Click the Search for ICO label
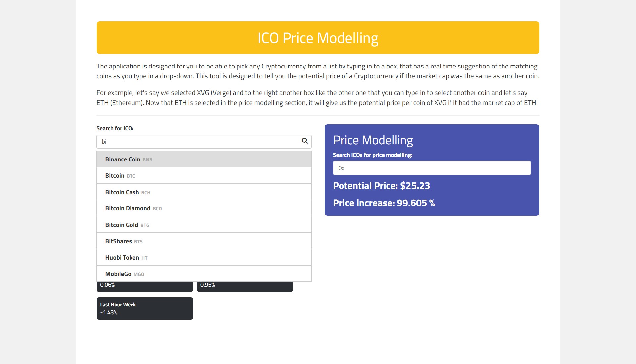 (x=115, y=128)
